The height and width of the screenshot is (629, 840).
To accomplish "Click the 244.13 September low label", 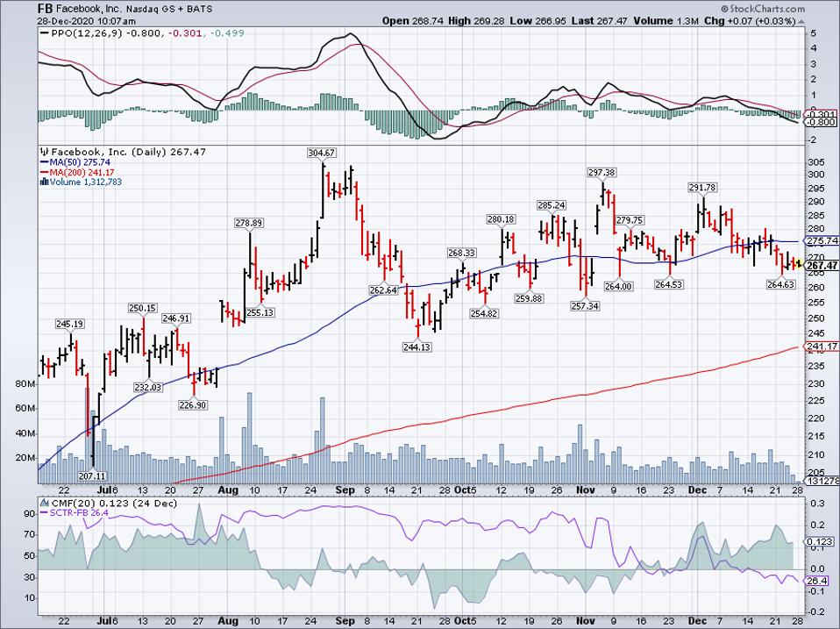I will 416,347.
